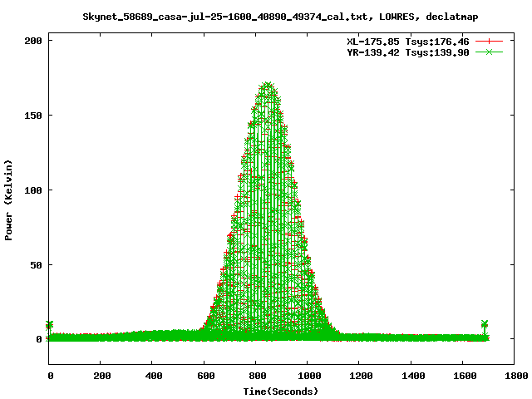Click the y-axis tick label 150
532x399 pixels.
[x=33, y=116]
